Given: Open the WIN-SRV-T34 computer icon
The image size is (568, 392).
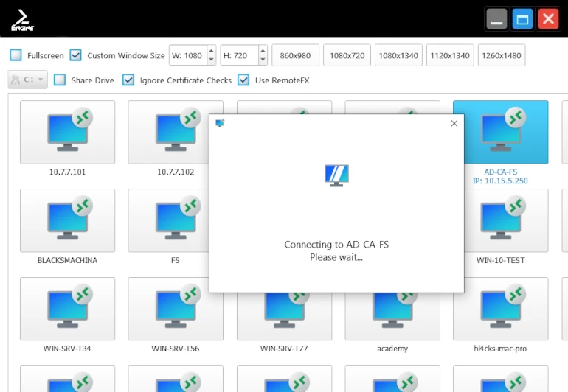Looking at the screenshot, I should click(67, 309).
